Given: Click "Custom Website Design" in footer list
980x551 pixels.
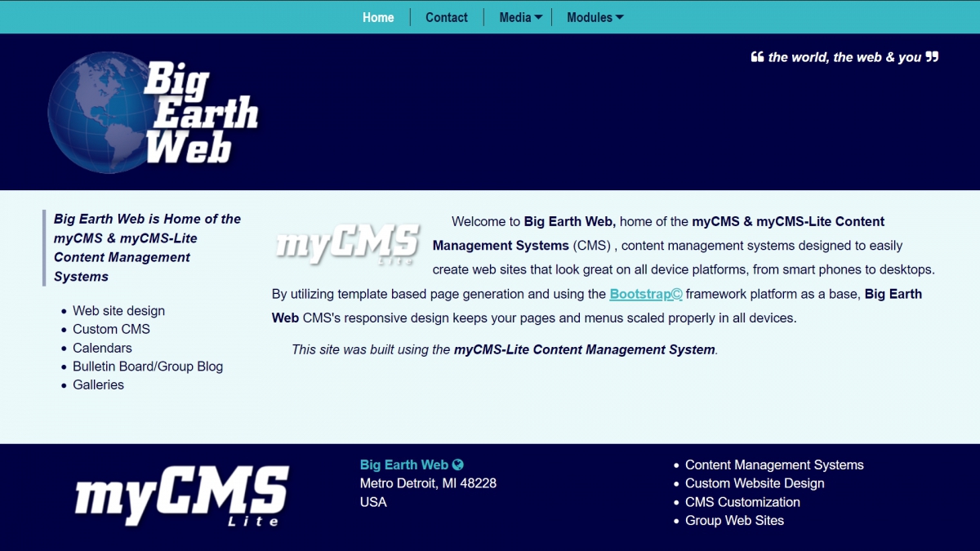Looking at the screenshot, I should click(755, 483).
